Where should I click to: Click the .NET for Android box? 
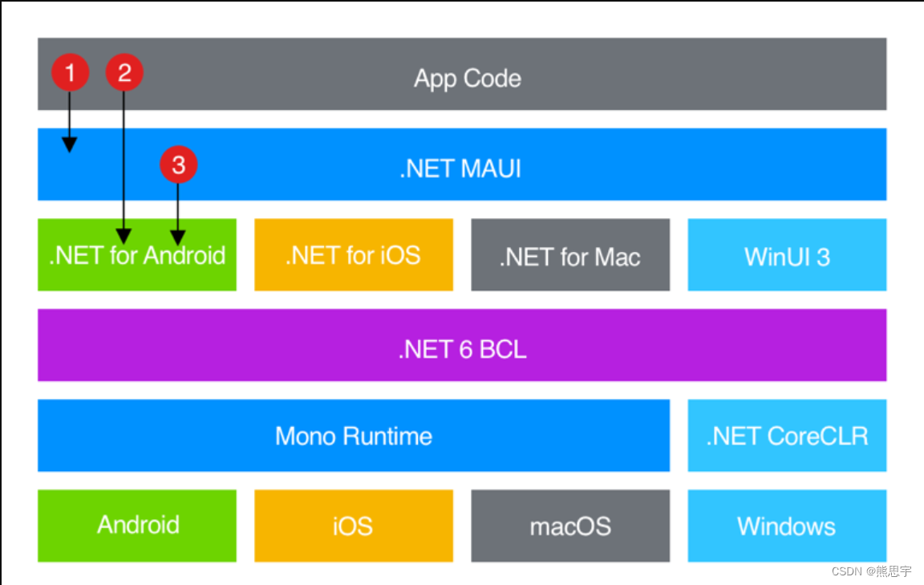pyautogui.click(x=136, y=254)
